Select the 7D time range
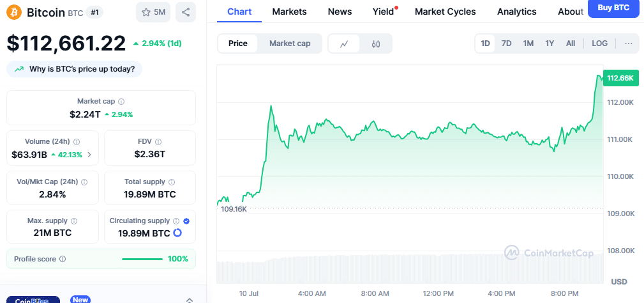Screen dimensions: 644x303 coord(506,43)
